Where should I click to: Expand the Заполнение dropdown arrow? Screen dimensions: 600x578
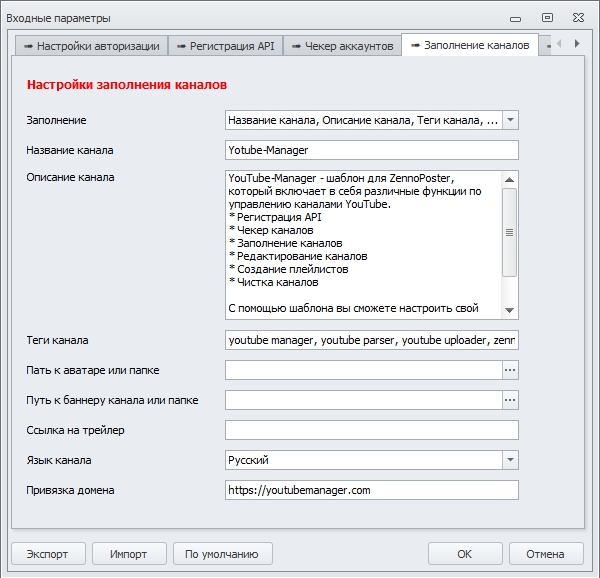510,120
